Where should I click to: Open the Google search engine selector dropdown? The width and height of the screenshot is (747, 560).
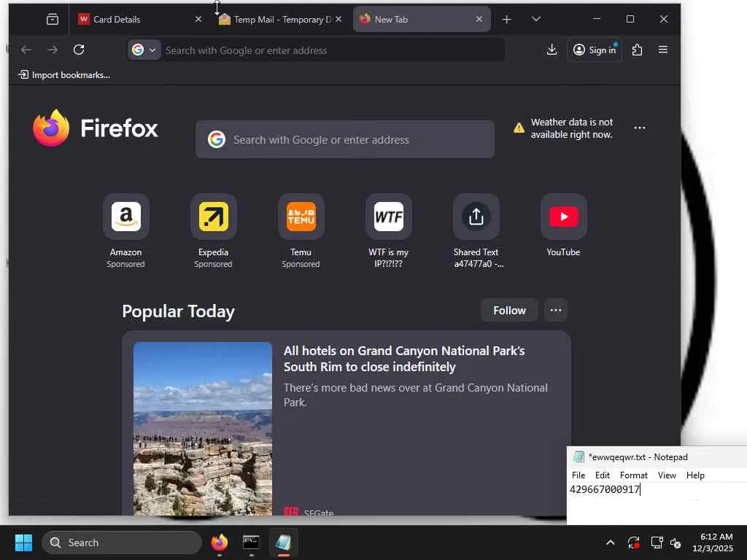point(144,50)
